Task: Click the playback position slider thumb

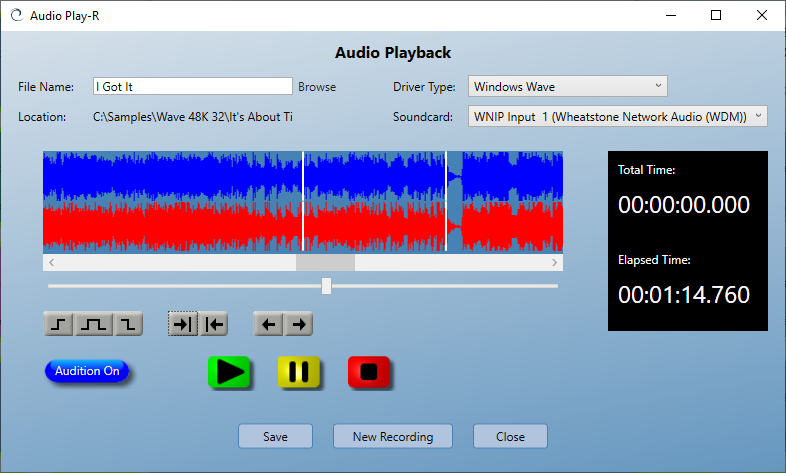Action: (326, 286)
